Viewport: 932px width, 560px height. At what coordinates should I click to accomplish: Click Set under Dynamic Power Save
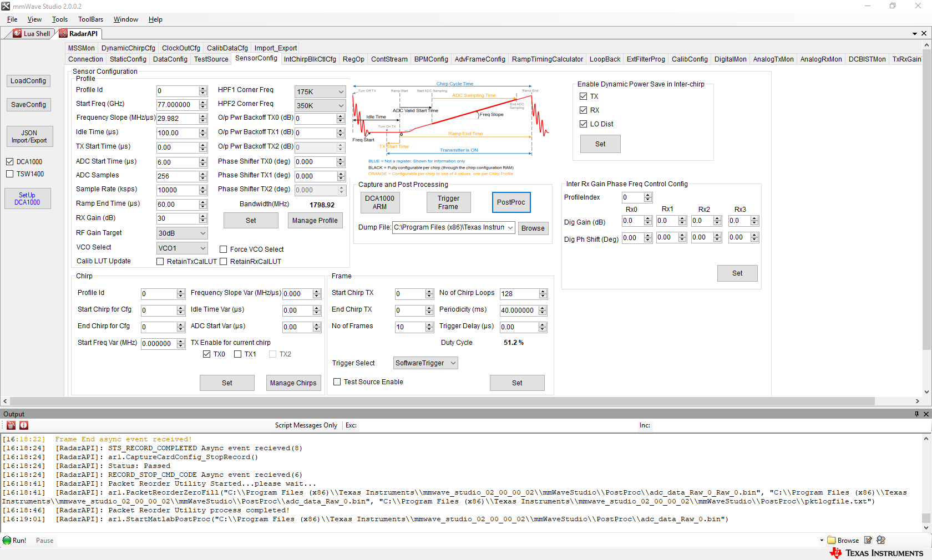(x=600, y=144)
